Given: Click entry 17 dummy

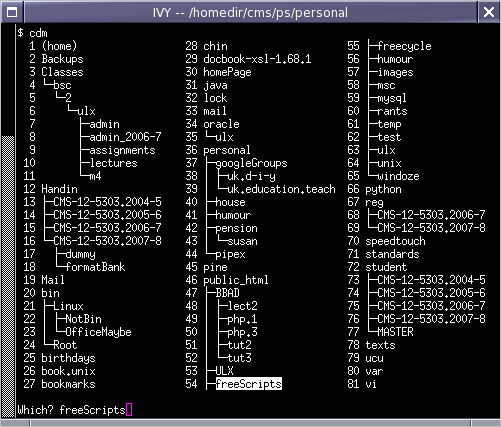Looking at the screenshot, I should [x=80, y=254].
